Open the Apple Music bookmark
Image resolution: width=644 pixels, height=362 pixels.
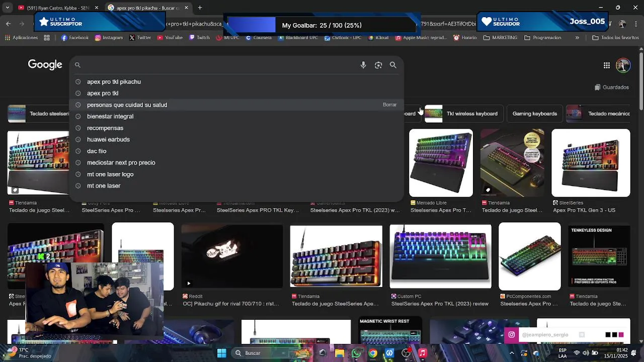[x=421, y=38]
